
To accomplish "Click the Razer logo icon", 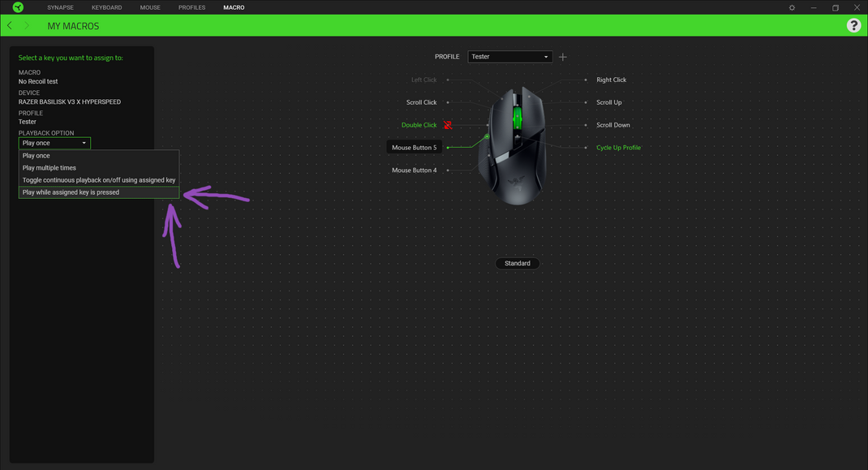I will click(17, 7).
